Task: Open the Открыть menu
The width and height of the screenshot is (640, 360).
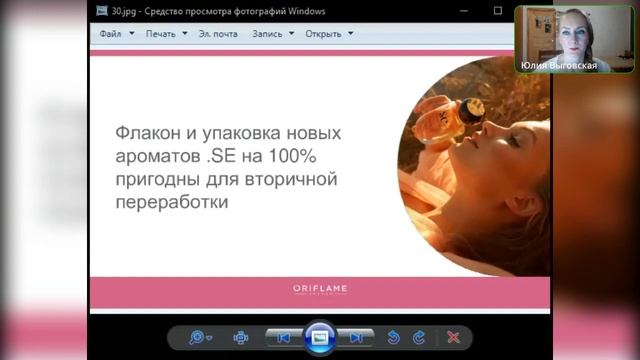Action: (x=323, y=34)
